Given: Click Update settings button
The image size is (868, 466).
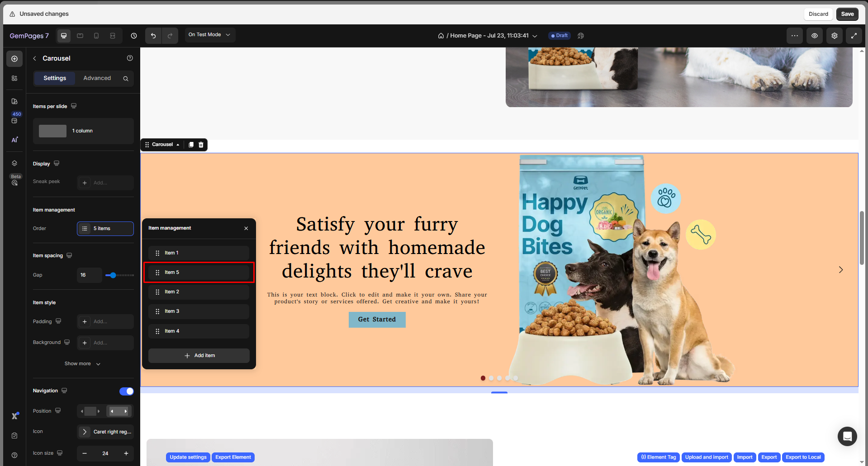Looking at the screenshot, I should pos(188,457).
